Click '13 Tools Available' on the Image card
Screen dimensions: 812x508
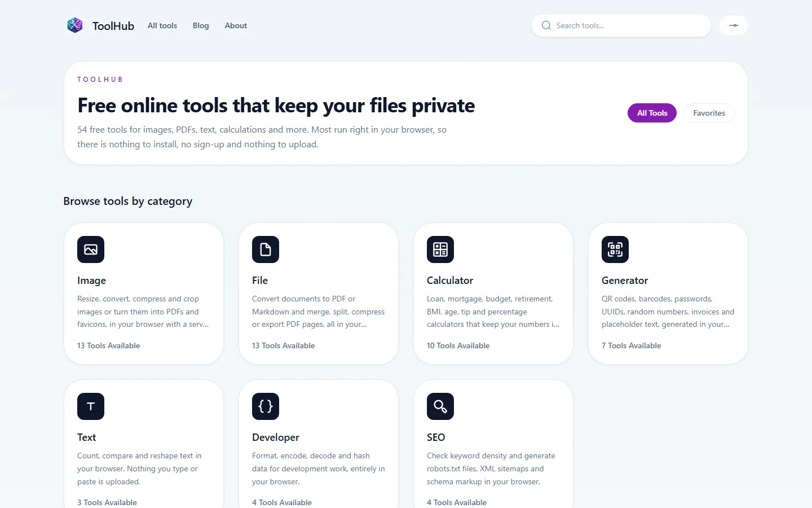108,345
